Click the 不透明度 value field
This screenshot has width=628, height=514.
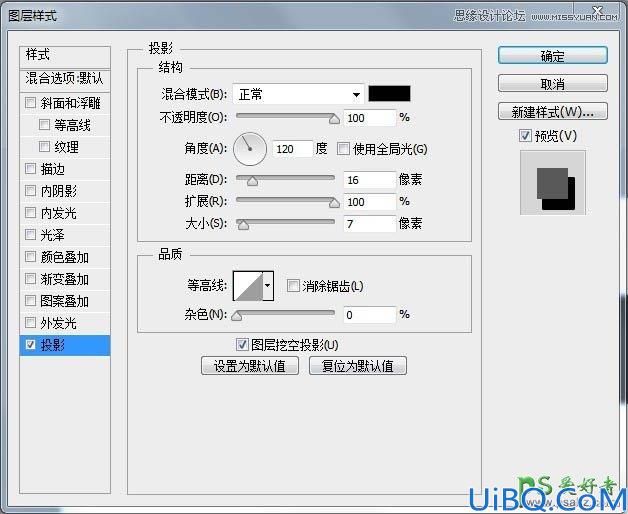(370, 118)
